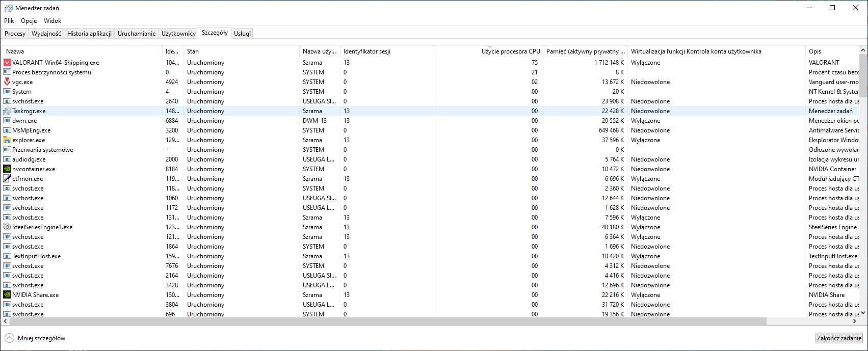Click the horizontal scrollbar thumb
Viewport: 868px width, 351px height.
(388, 321)
